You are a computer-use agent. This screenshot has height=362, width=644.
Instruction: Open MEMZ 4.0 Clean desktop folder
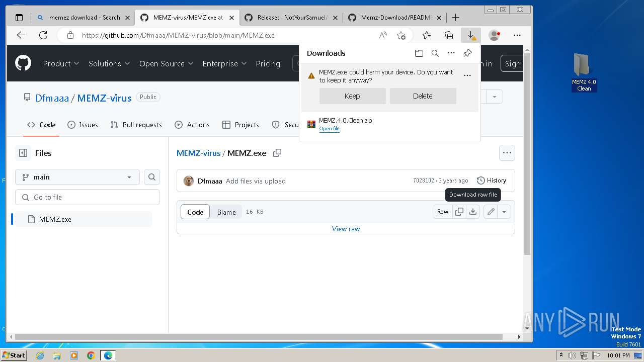point(584,72)
